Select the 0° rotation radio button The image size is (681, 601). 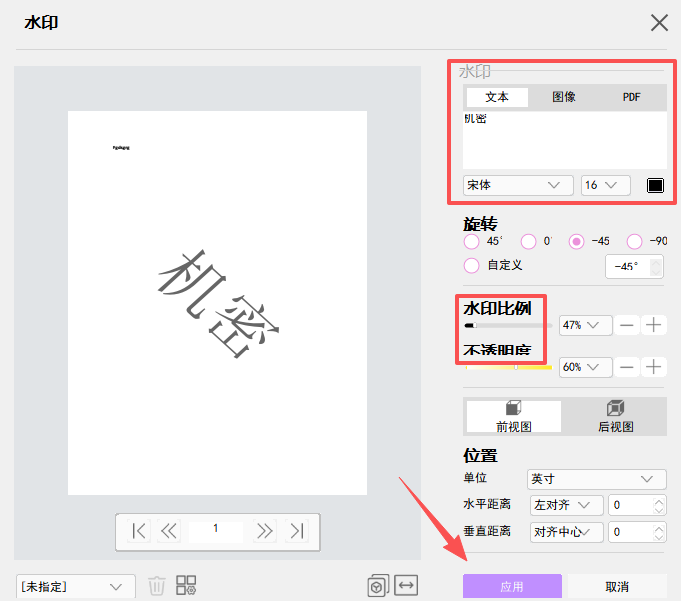pyautogui.click(x=529, y=241)
